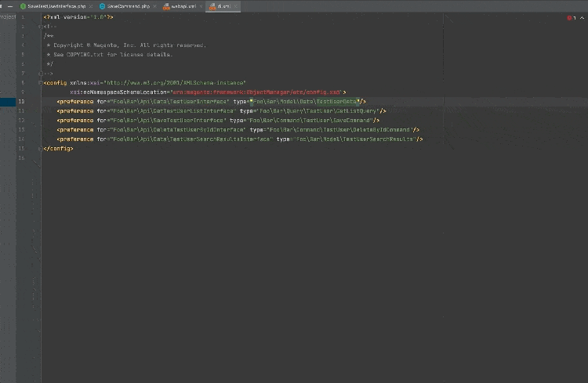
Task: Open the Project tool window
Action: (8, 16)
